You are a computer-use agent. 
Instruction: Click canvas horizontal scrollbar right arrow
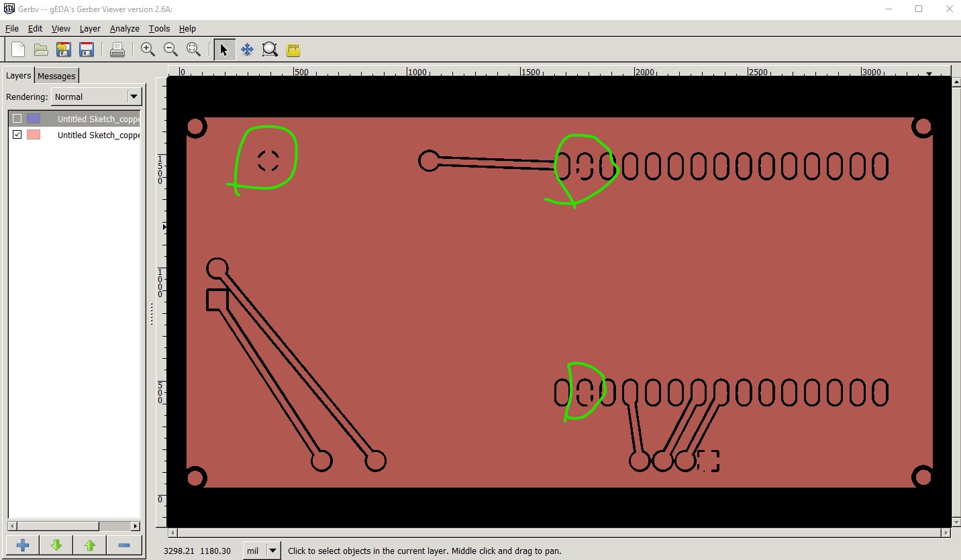(x=946, y=533)
